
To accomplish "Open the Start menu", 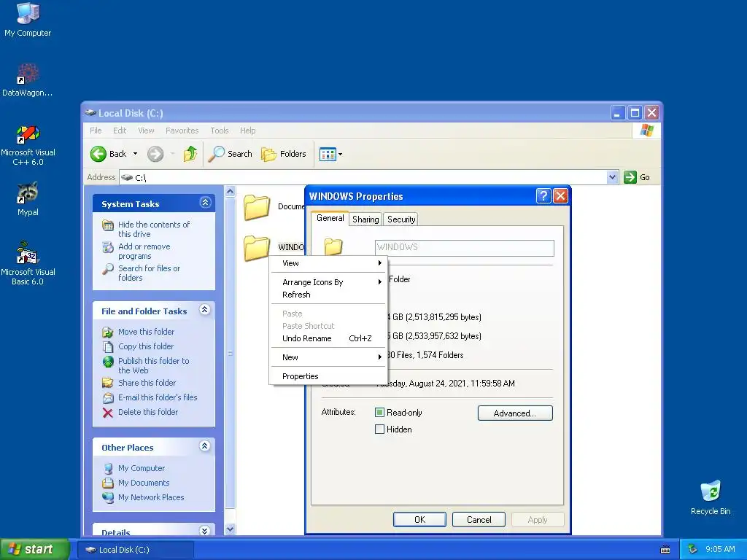I will coord(34,550).
